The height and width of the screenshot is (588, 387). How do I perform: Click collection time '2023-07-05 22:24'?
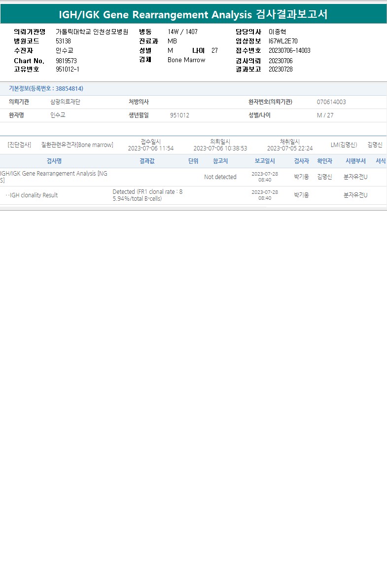(x=290, y=148)
